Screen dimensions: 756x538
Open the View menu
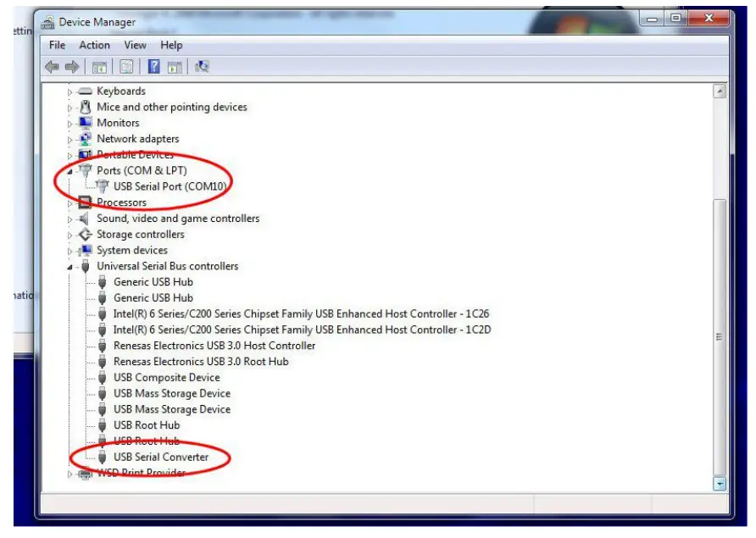tap(135, 45)
